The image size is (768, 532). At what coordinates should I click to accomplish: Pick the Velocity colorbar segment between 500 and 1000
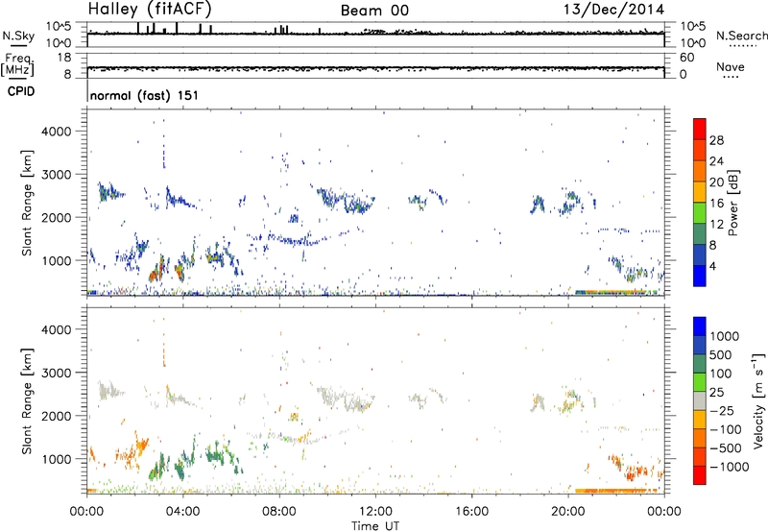(700, 345)
